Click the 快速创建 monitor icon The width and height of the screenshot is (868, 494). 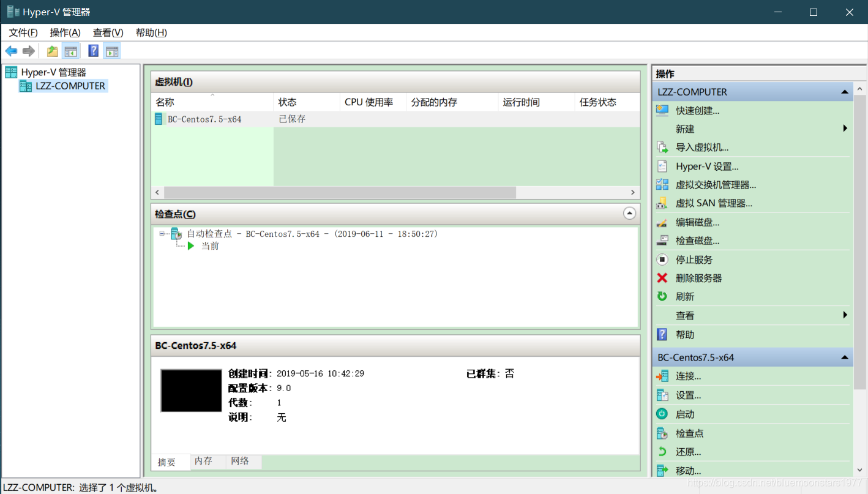click(x=662, y=111)
